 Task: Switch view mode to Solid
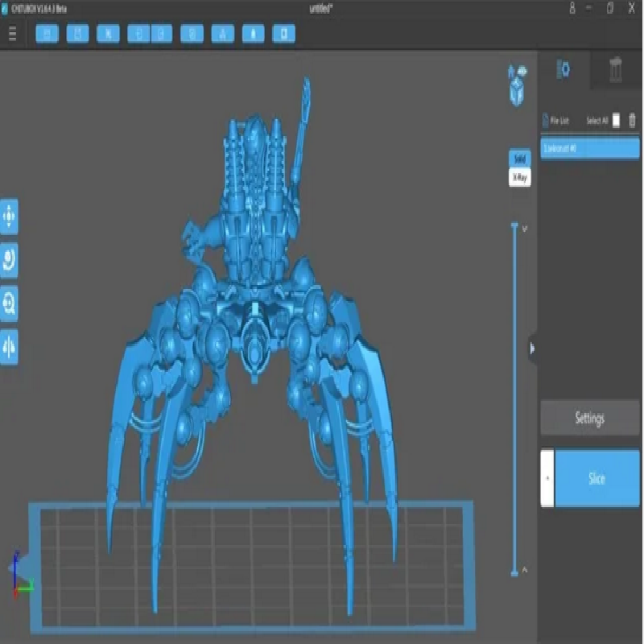coord(519,159)
